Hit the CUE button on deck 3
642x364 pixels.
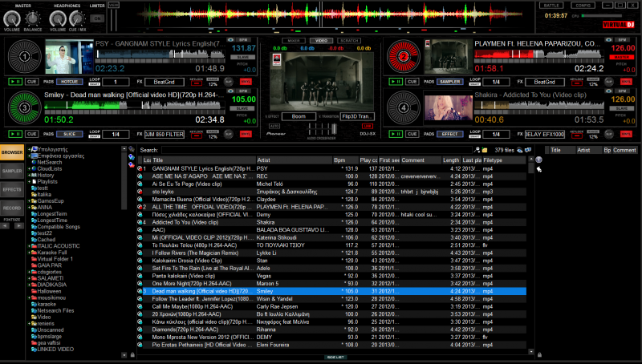pyautogui.click(x=31, y=134)
